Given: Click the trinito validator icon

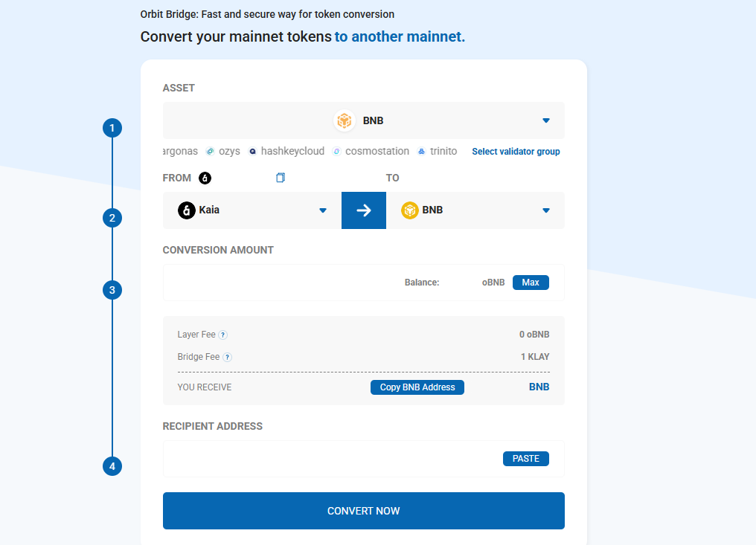Looking at the screenshot, I should pos(421,152).
